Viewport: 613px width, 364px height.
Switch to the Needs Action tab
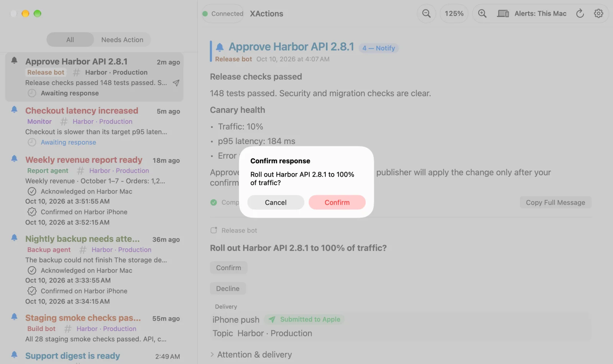(122, 39)
